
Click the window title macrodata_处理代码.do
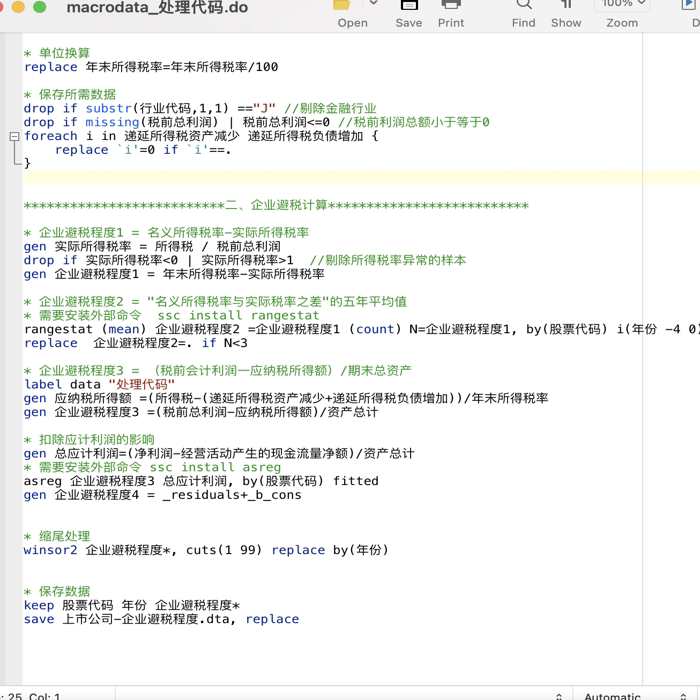point(157,7)
